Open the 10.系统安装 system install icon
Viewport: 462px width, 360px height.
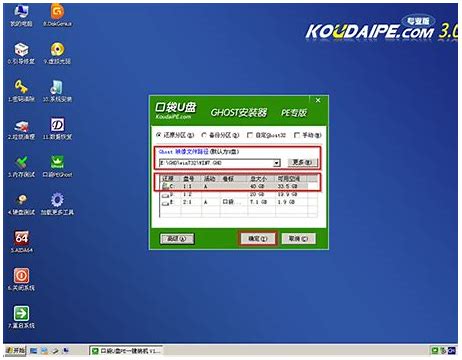point(57,91)
